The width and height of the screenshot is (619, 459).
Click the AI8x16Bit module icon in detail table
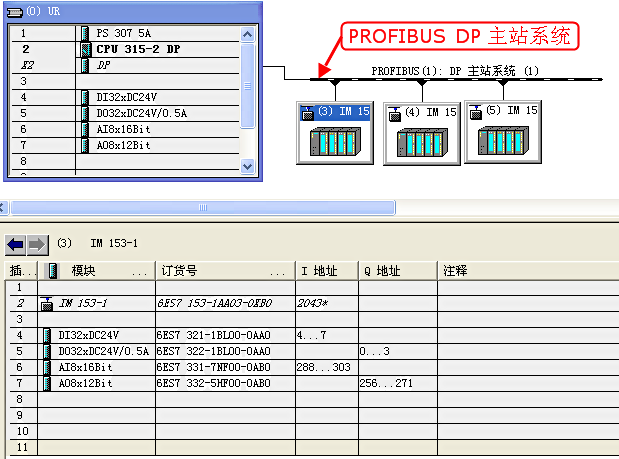(x=47, y=367)
